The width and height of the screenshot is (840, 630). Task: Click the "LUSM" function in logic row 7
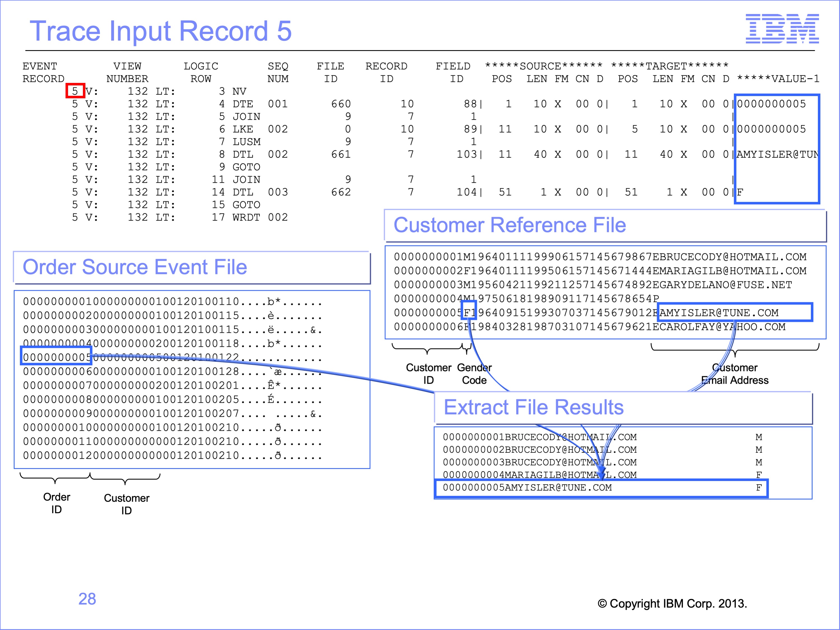tap(246, 142)
